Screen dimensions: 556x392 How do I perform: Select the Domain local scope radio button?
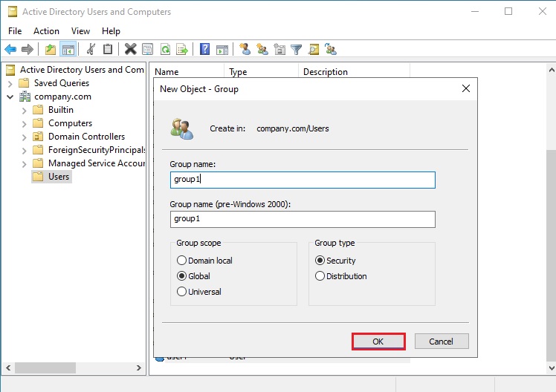coord(181,261)
